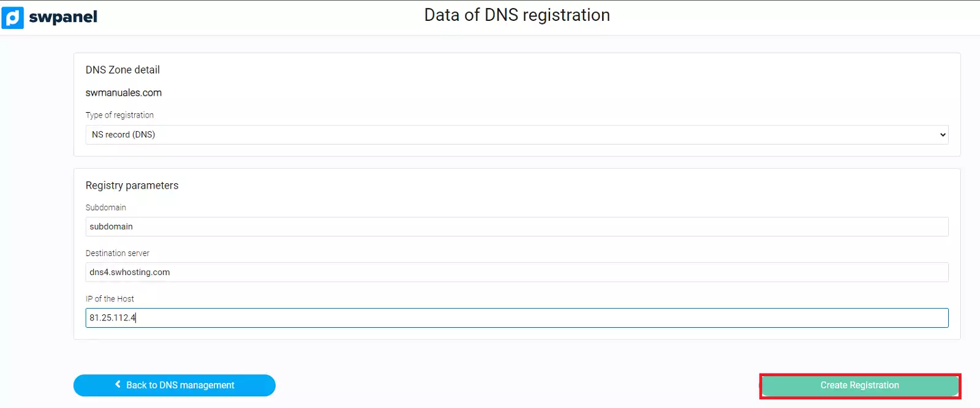Click the 'Type of registration' label
Viewport: 980px width, 408px height.
point(119,115)
